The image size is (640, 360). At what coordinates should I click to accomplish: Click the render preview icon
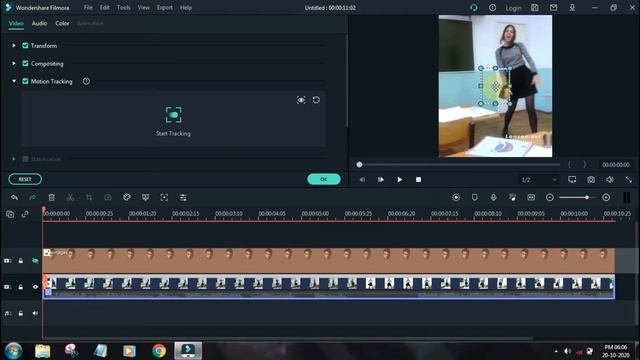[x=456, y=198]
